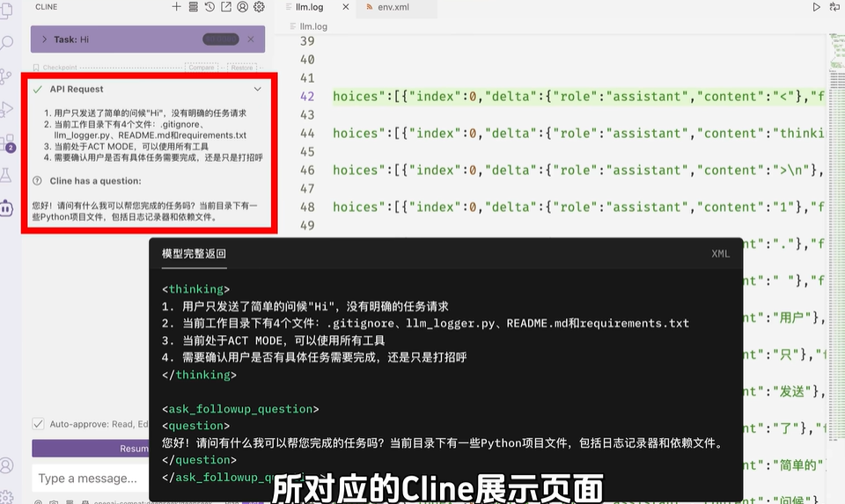
Task: Collapse the API Request section chevron
Action: 258,90
